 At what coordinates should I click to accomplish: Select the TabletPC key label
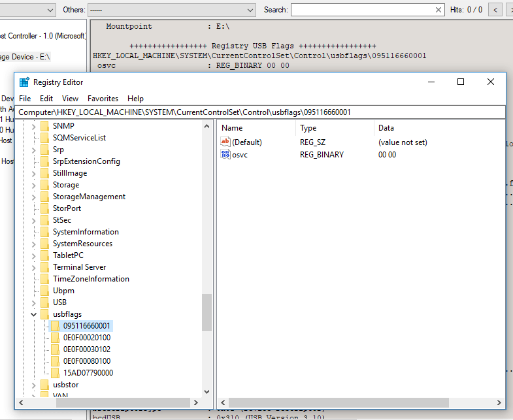pos(68,255)
